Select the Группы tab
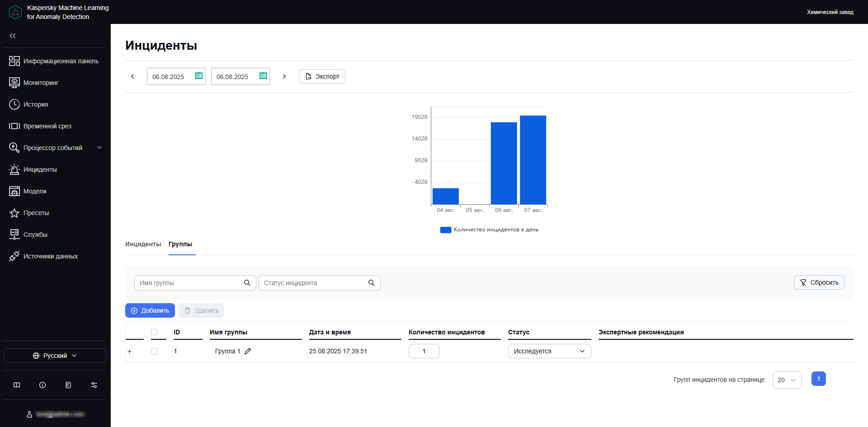868x427 pixels. pyautogui.click(x=180, y=244)
